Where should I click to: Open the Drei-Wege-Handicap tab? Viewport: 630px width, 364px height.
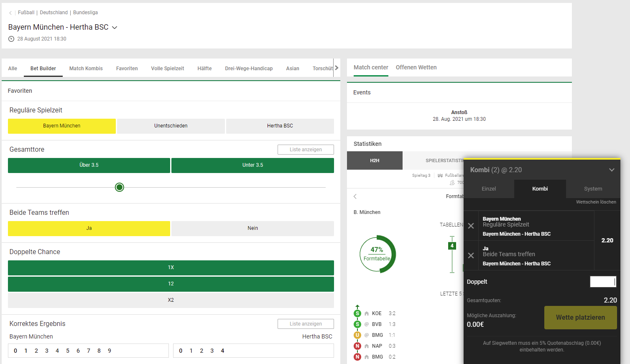click(x=249, y=69)
